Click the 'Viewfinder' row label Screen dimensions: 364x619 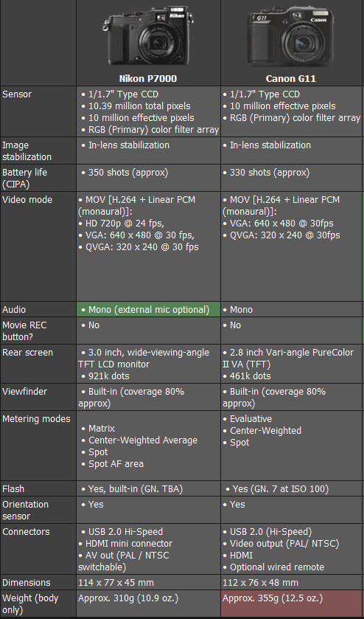[24, 392]
